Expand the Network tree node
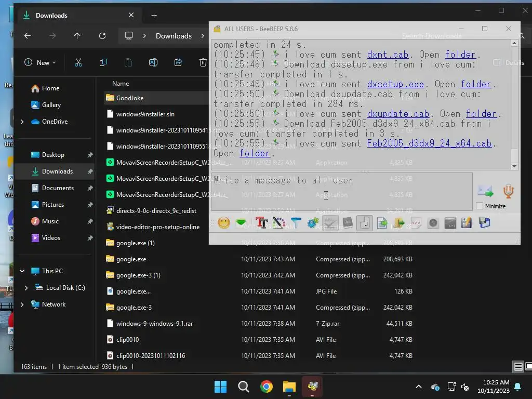The width and height of the screenshot is (532, 399). point(22,304)
